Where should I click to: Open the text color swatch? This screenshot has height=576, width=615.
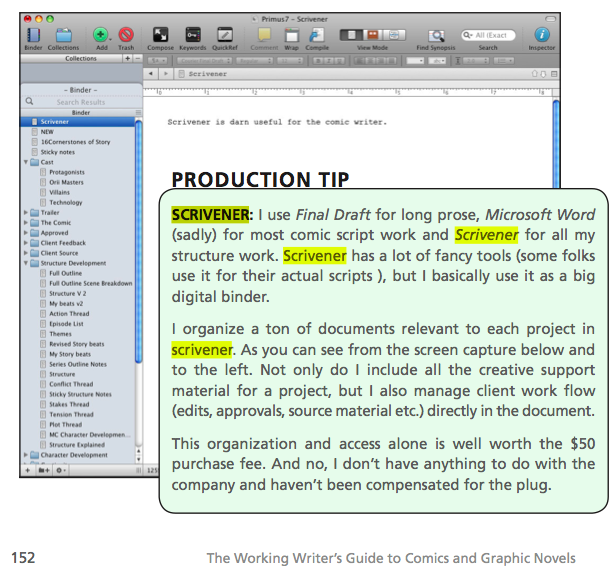point(415,61)
